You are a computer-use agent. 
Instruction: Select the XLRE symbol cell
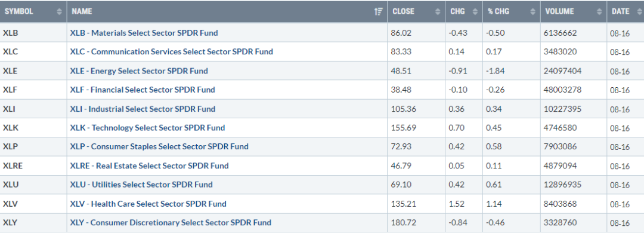pos(33,165)
